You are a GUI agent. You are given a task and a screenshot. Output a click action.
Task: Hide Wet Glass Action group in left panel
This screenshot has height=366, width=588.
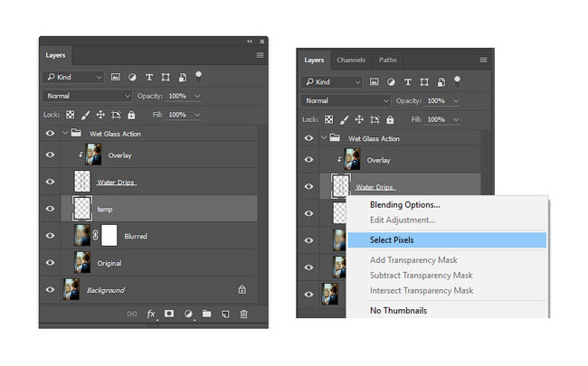point(50,134)
